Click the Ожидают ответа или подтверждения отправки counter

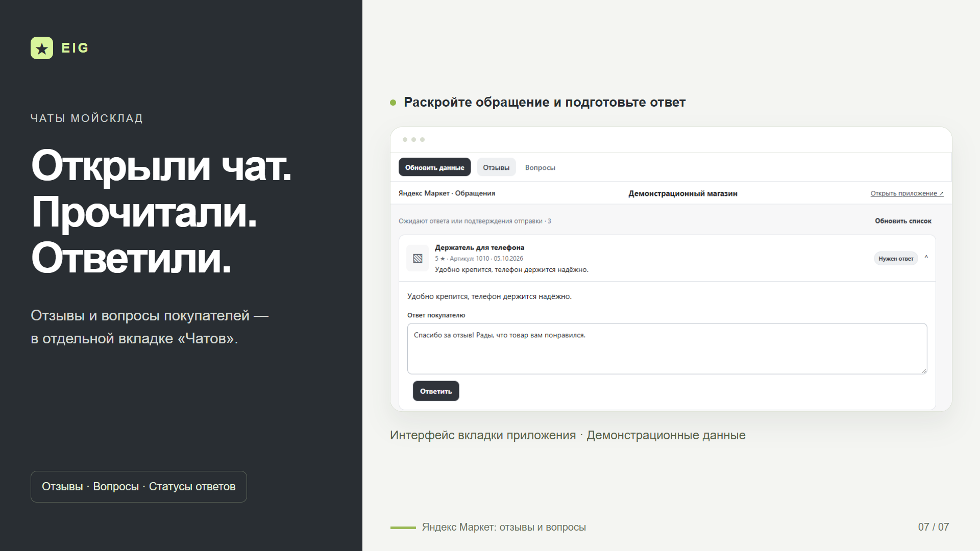tap(475, 221)
